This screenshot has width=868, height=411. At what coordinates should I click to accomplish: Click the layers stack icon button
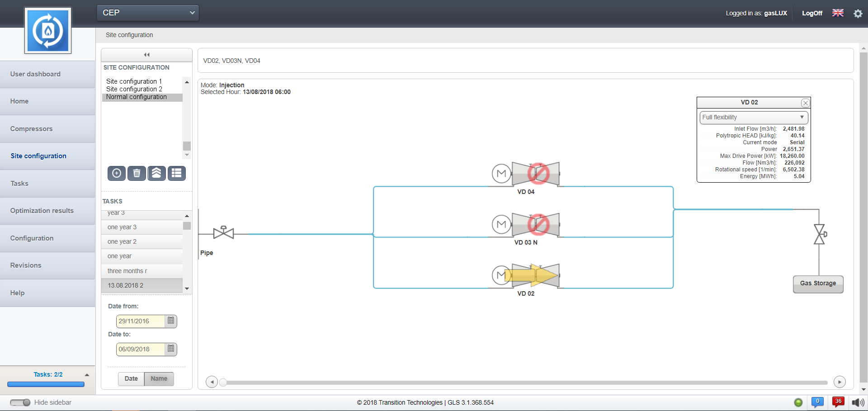pyautogui.click(x=156, y=173)
